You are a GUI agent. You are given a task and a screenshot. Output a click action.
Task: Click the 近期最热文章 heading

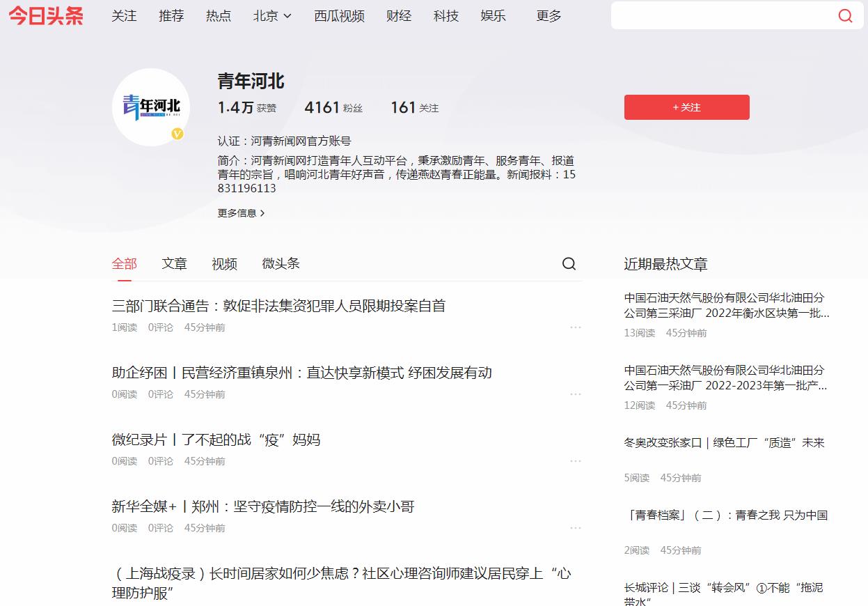click(x=665, y=264)
